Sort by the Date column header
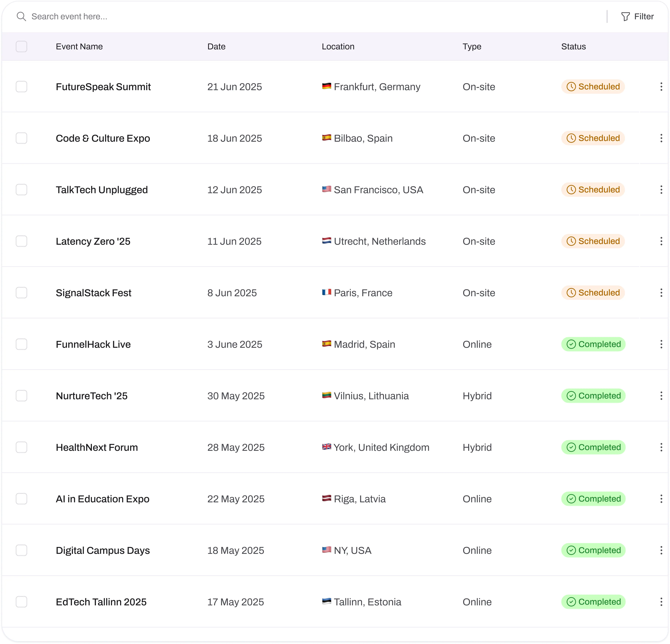Image resolution: width=670 pixels, height=644 pixels. coord(216,47)
